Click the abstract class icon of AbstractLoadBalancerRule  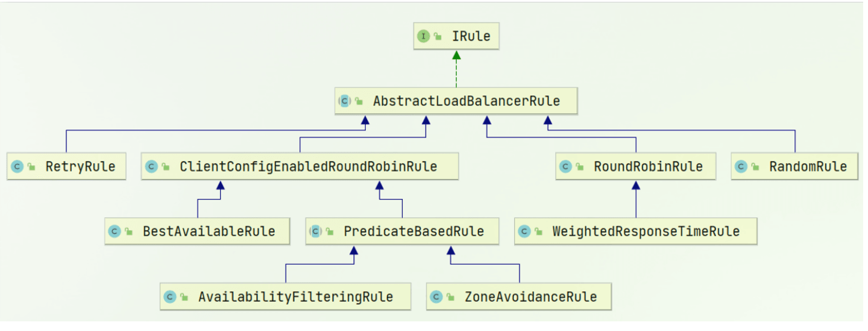tap(345, 101)
